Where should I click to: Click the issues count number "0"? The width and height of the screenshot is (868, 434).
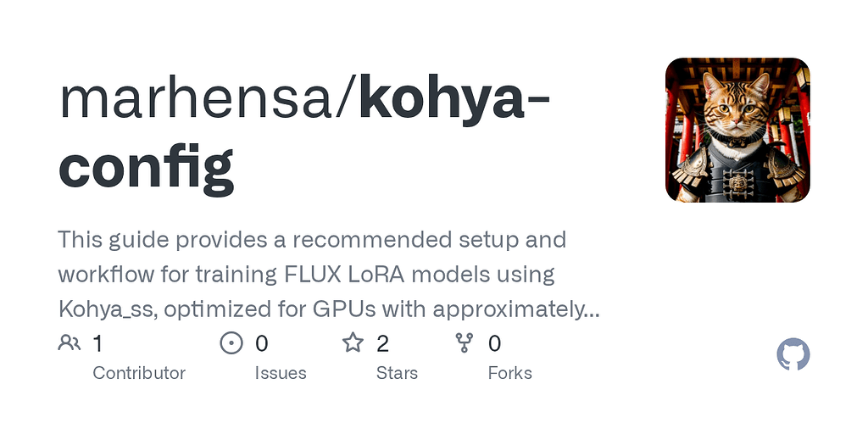[262, 343]
